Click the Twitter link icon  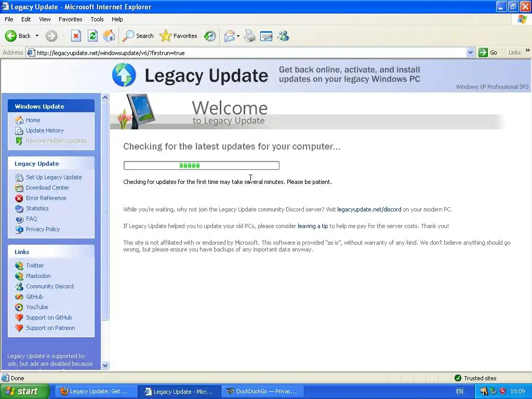[19, 265]
